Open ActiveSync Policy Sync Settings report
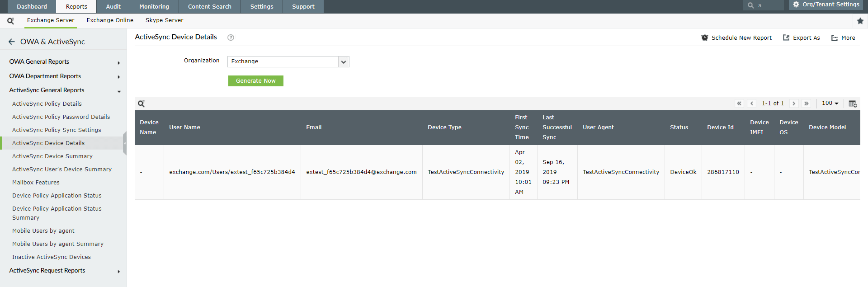The height and width of the screenshot is (287, 868). (x=57, y=130)
